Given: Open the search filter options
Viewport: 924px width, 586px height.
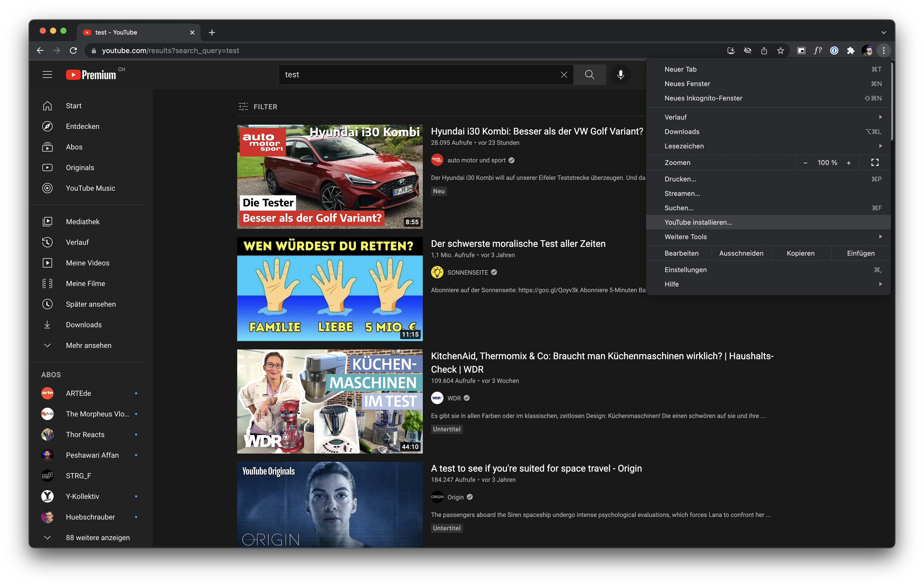Looking at the screenshot, I should coord(258,107).
